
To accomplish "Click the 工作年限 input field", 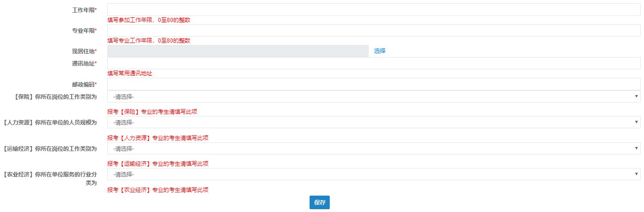I will click(373, 10).
